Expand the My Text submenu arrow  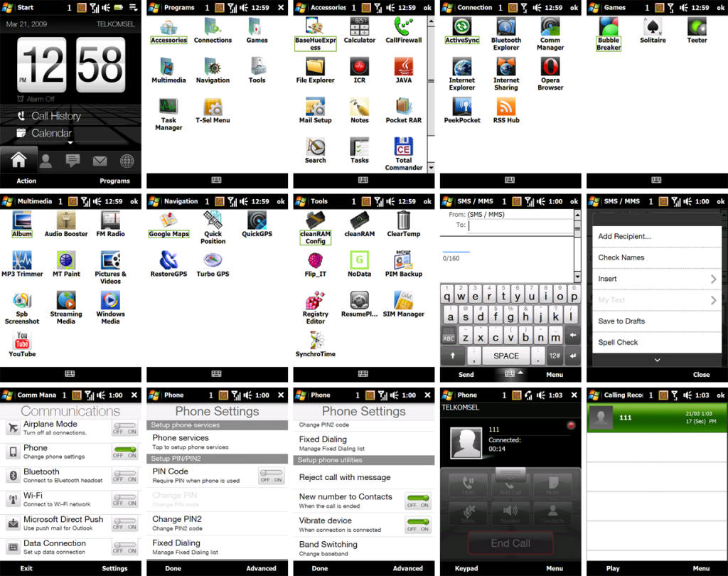[x=713, y=300]
